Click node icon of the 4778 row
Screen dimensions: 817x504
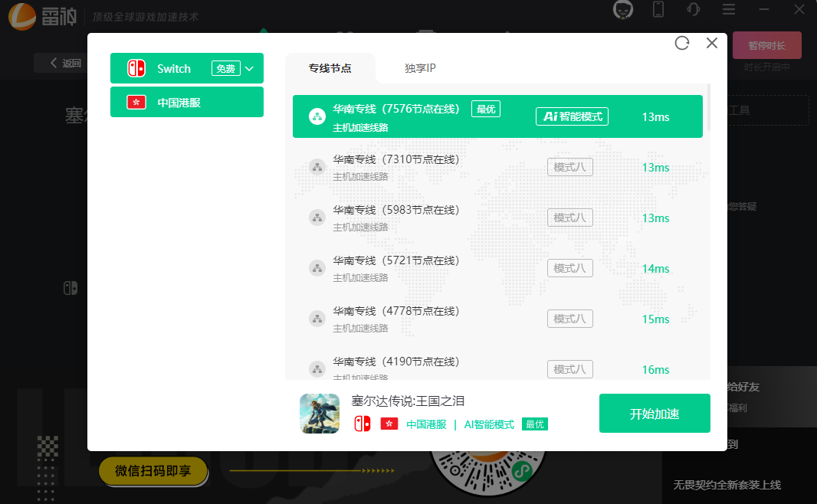pos(317,319)
